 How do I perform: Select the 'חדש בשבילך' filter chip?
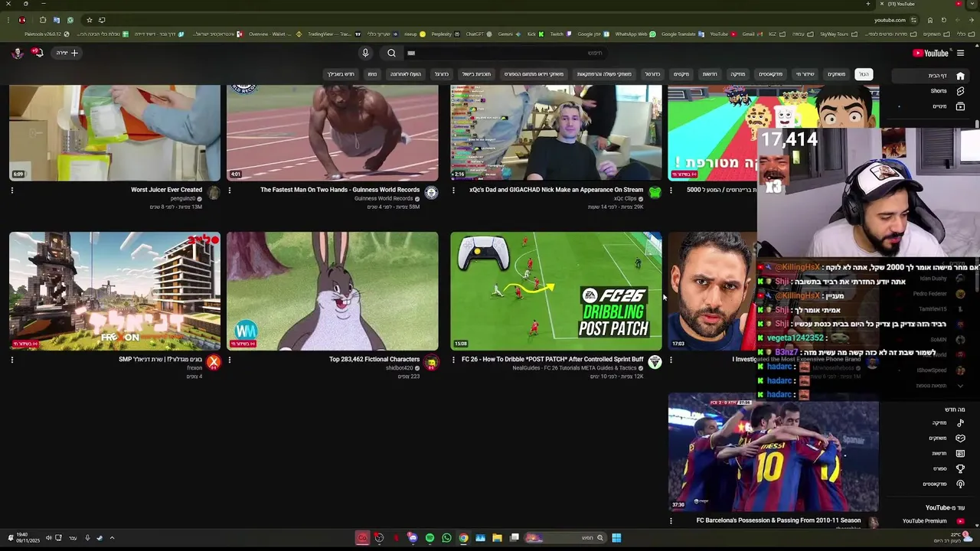coord(341,74)
